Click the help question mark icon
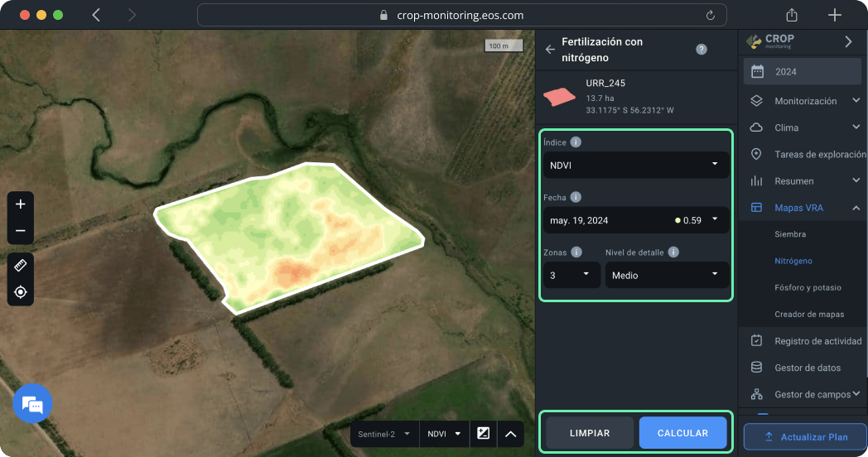Viewport: 868px width, 457px height. click(702, 50)
